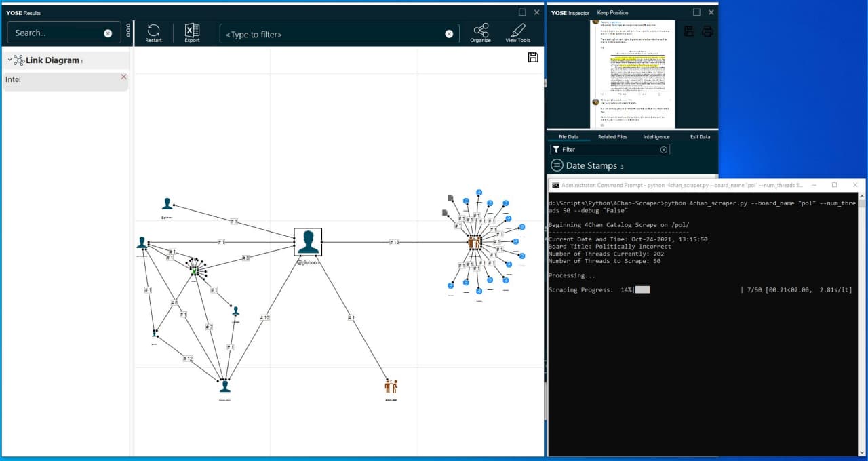The width and height of the screenshot is (868, 461).
Task: Open the three-dot options menu beside Search
Action: [x=127, y=31]
